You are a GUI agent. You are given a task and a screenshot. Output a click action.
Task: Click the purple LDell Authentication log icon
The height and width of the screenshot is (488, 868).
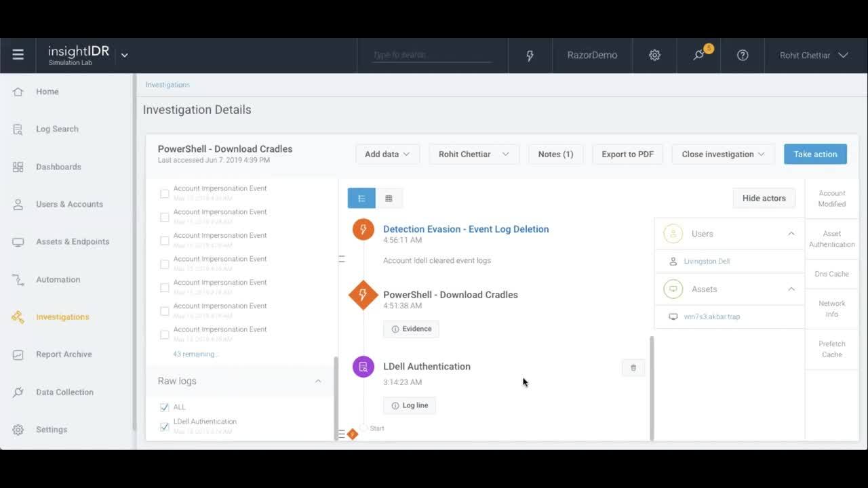(363, 367)
